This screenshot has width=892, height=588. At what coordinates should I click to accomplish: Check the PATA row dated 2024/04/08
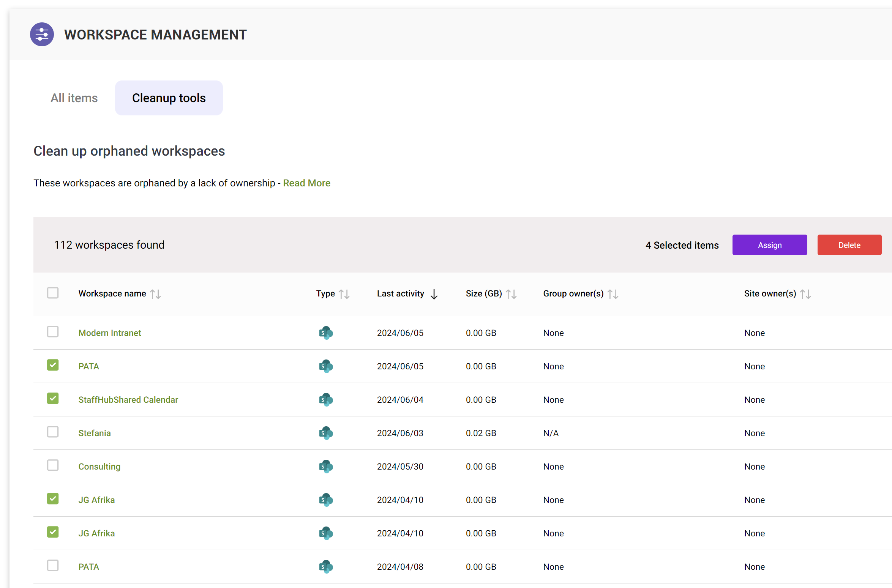coord(53,566)
